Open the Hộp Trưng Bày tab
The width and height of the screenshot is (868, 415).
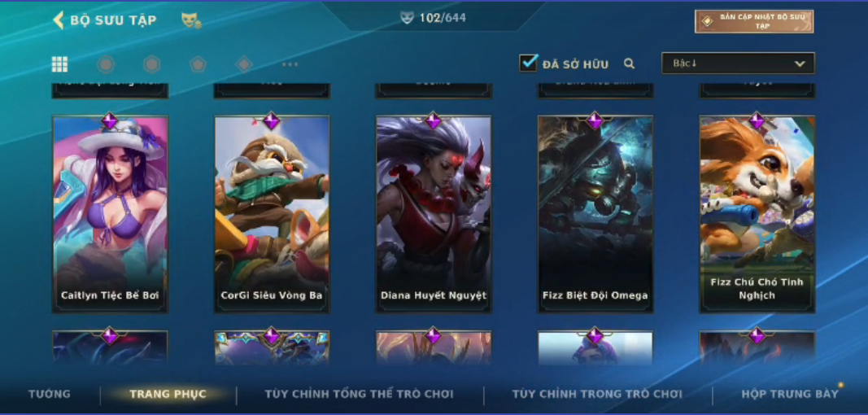(790, 394)
